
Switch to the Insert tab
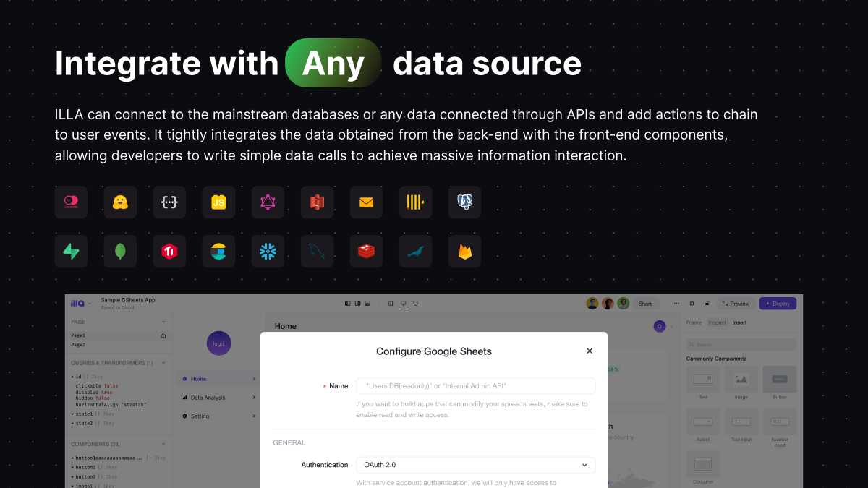[x=739, y=322]
